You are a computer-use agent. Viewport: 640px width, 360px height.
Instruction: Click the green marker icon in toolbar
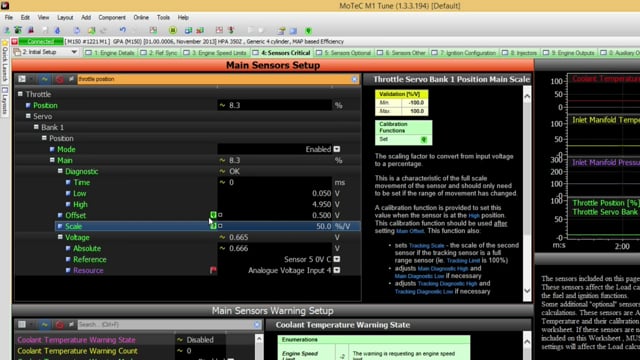click(x=309, y=31)
